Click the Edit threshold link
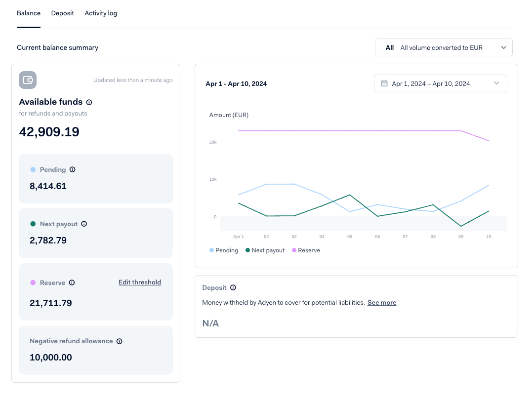The width and height of the screenshot is (532, 399). point(140,282)
